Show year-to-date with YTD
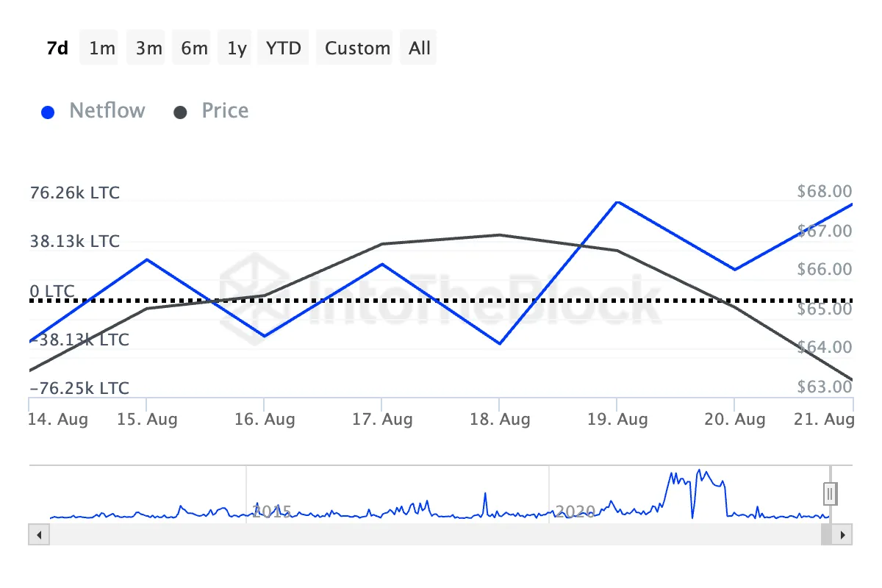 click(283, 49)
